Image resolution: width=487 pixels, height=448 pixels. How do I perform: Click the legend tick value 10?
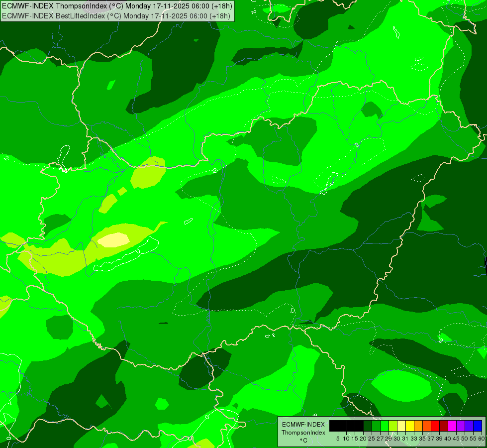coord(346,439)
